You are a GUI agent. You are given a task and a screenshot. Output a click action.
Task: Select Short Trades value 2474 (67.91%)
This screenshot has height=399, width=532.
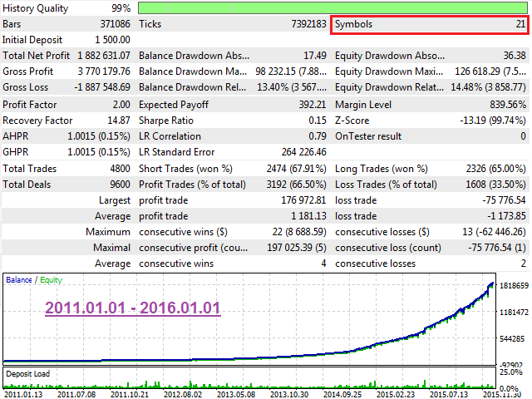coord(296,169)
